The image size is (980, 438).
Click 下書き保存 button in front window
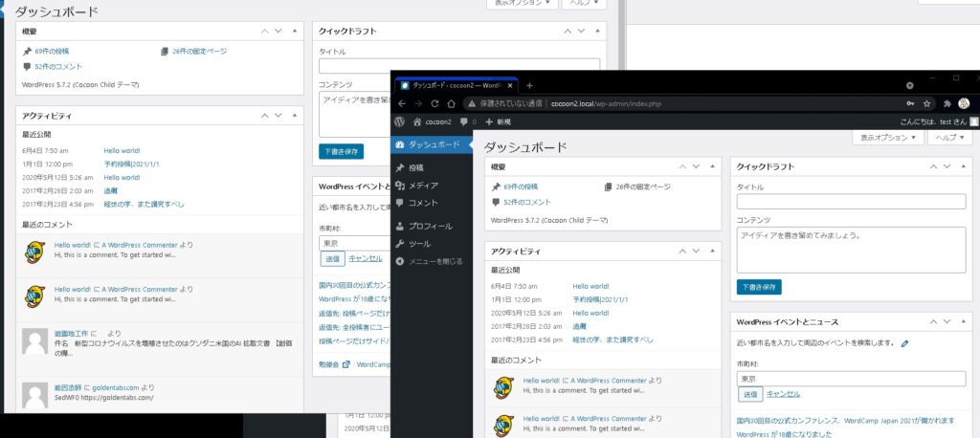tap(760, 286)
